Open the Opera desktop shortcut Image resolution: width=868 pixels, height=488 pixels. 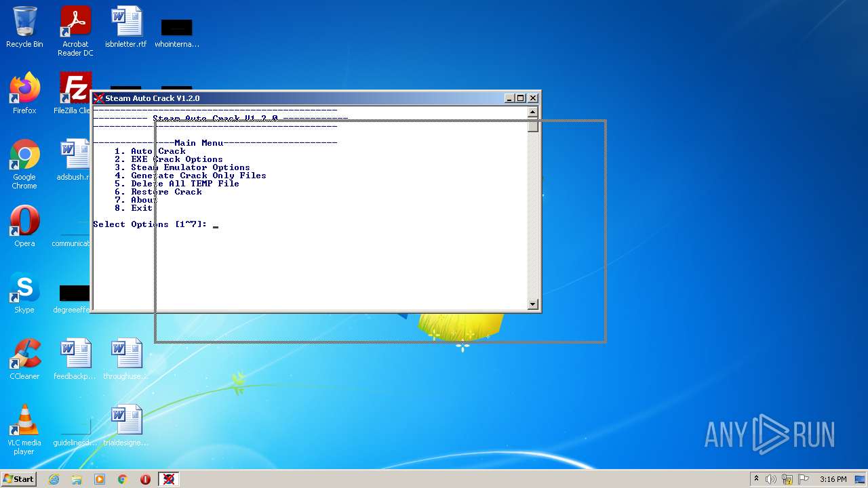pyautogui.click(x=24, y=226)
